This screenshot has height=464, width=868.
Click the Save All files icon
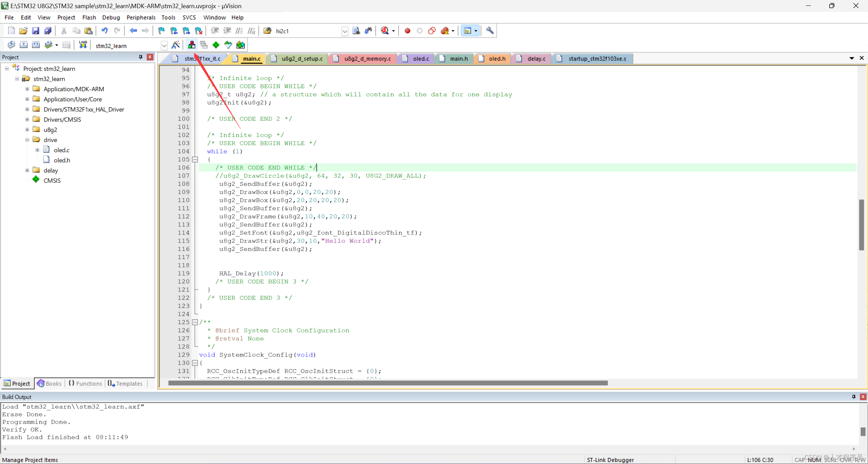48,31
